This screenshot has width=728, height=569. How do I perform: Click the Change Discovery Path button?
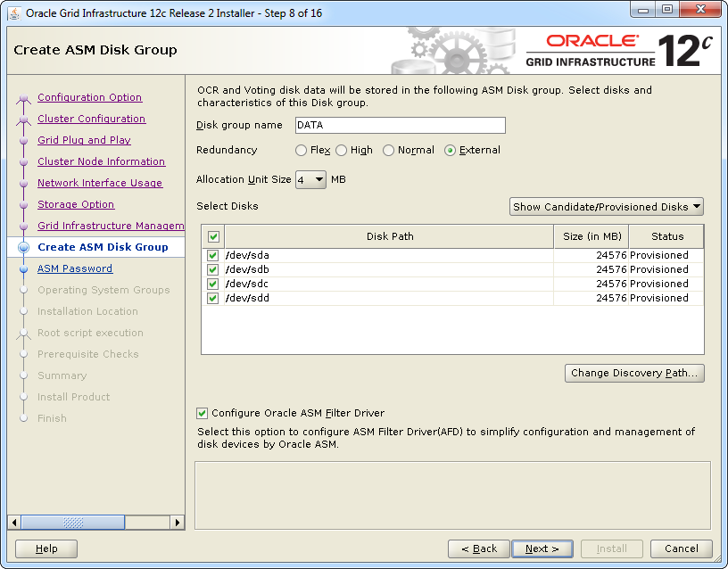634,373
